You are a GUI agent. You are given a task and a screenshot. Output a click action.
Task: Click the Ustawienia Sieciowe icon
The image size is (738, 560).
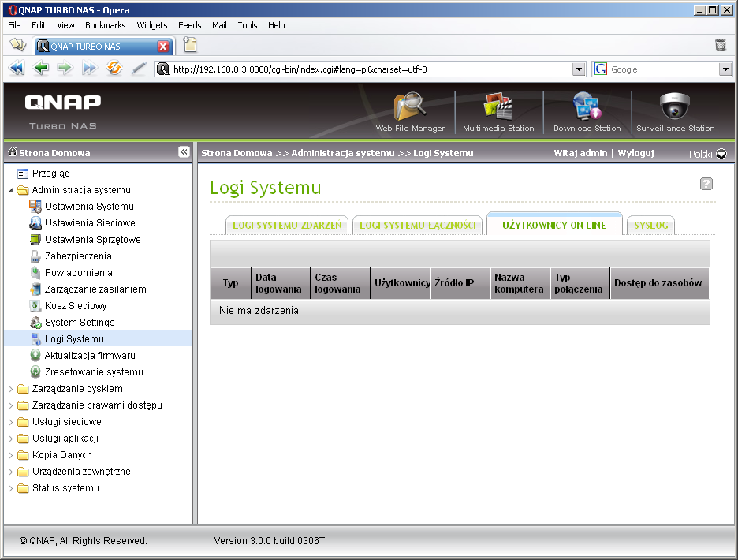[x=35, y=222]
